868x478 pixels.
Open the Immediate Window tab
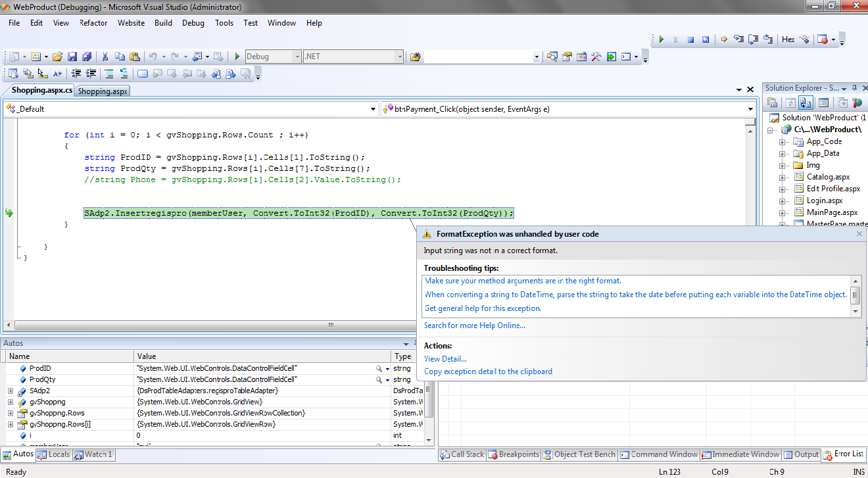(741, 454)
